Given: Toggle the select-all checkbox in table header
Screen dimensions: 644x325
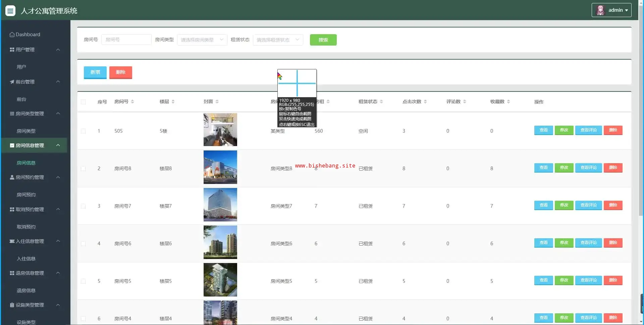Looking at the screenshot, I should (x=83, y=102).
